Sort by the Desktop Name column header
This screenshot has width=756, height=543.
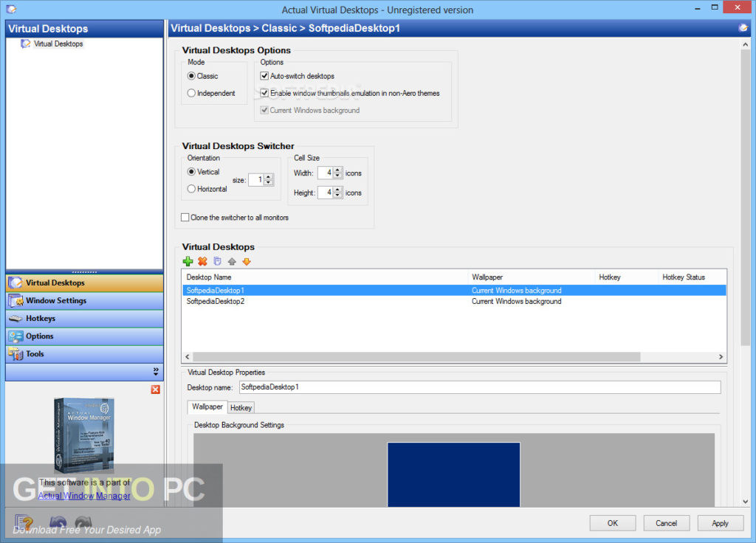coord(325,277)
